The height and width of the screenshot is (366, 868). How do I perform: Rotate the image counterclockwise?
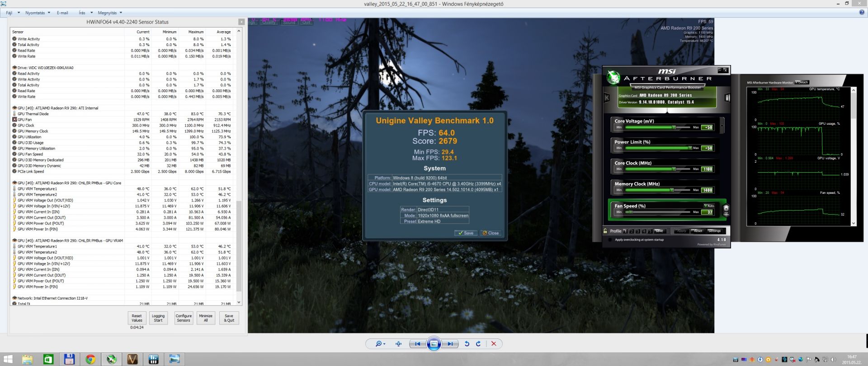point(467,344)
